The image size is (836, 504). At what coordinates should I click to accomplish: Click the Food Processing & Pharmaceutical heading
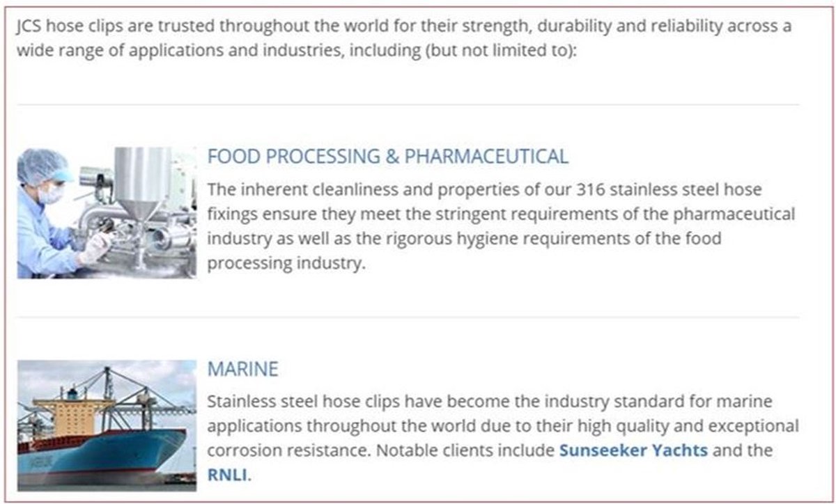387,157
